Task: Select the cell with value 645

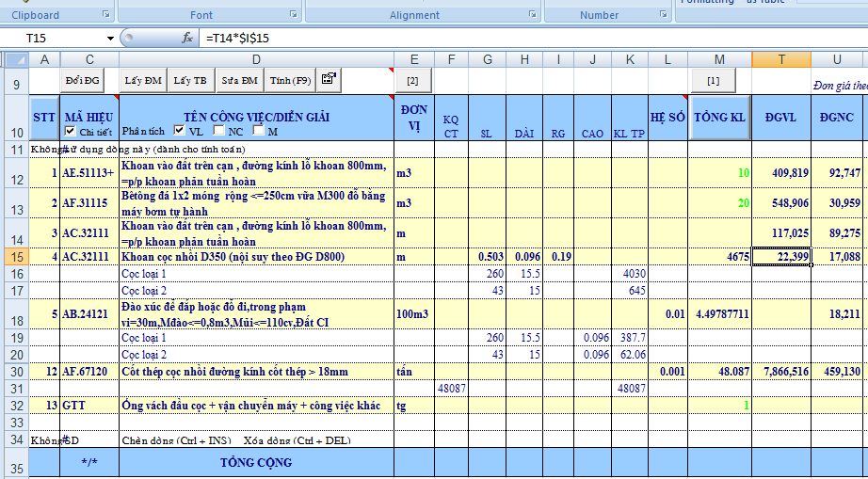Action: pos(630,291)
